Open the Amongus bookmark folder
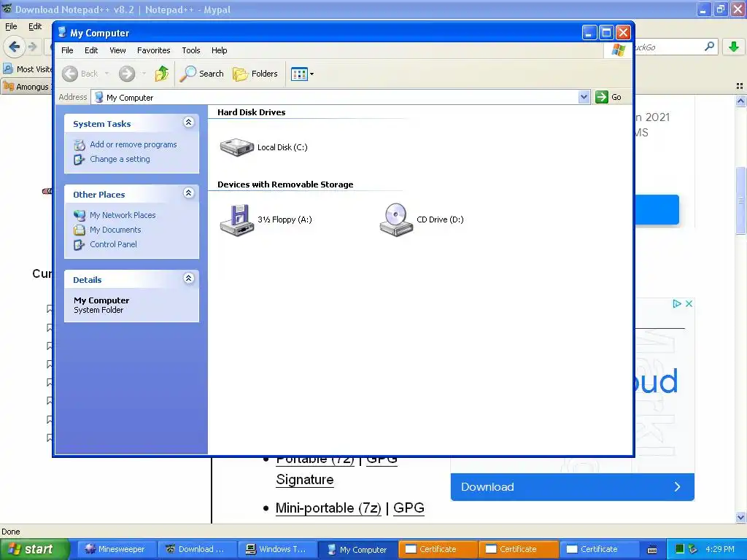The image size is (747, 560). (x=27, y=87)
